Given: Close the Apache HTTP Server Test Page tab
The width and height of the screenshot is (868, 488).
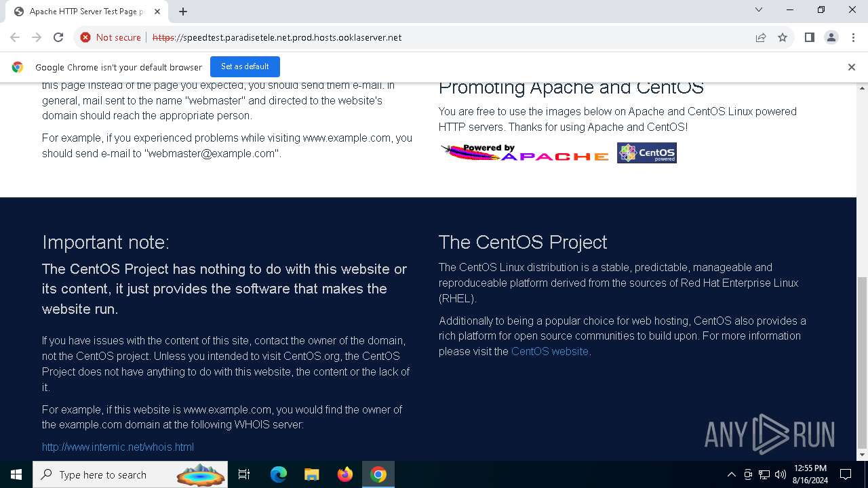Looking at the screenshot, I should tap(157, 12).
